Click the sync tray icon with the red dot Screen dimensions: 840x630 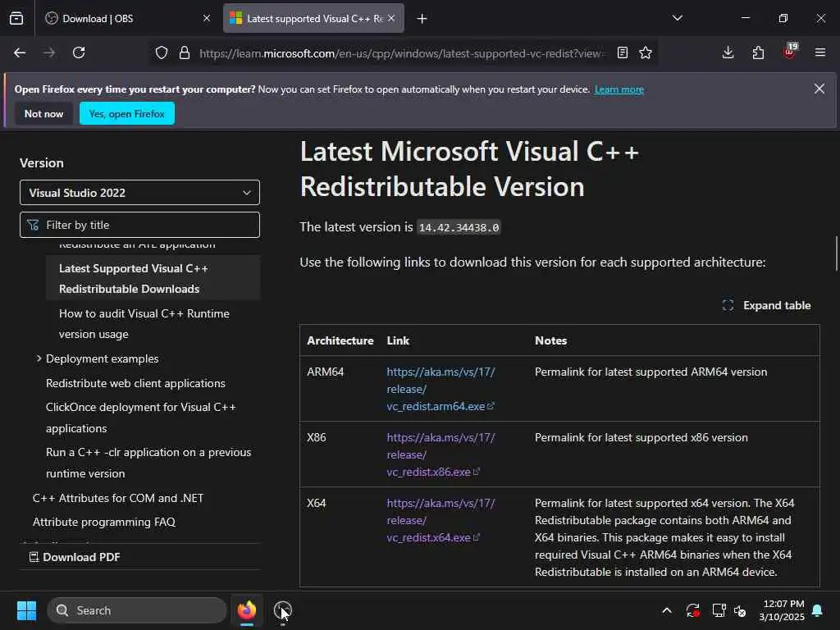[x=692, y=610]
